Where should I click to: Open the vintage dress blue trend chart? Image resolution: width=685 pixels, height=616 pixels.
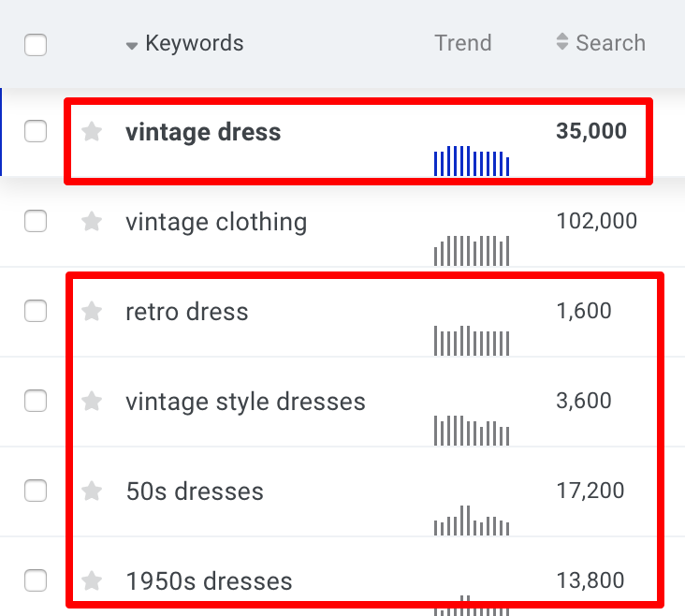tap(472, 161)
